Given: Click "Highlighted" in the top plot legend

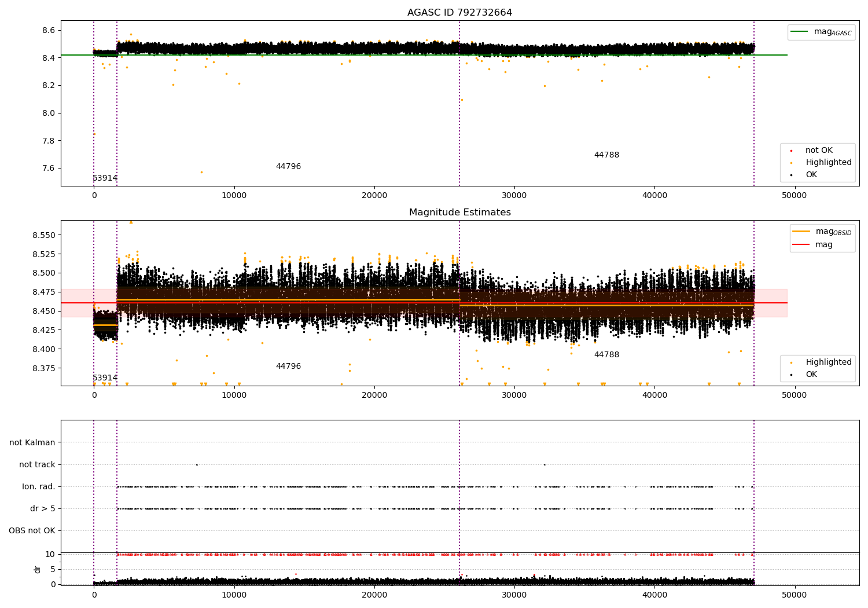Looking at the screenshot, I should [829, 163].
